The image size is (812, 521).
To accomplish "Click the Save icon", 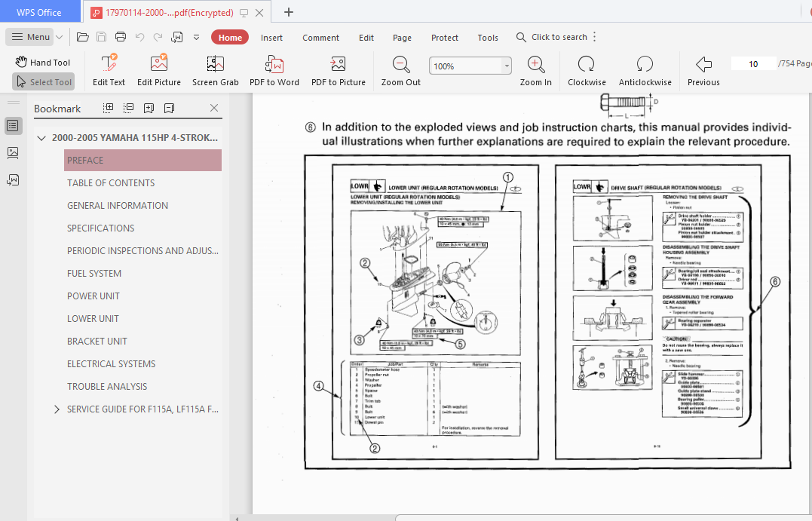I will click(x=102, y=37).
